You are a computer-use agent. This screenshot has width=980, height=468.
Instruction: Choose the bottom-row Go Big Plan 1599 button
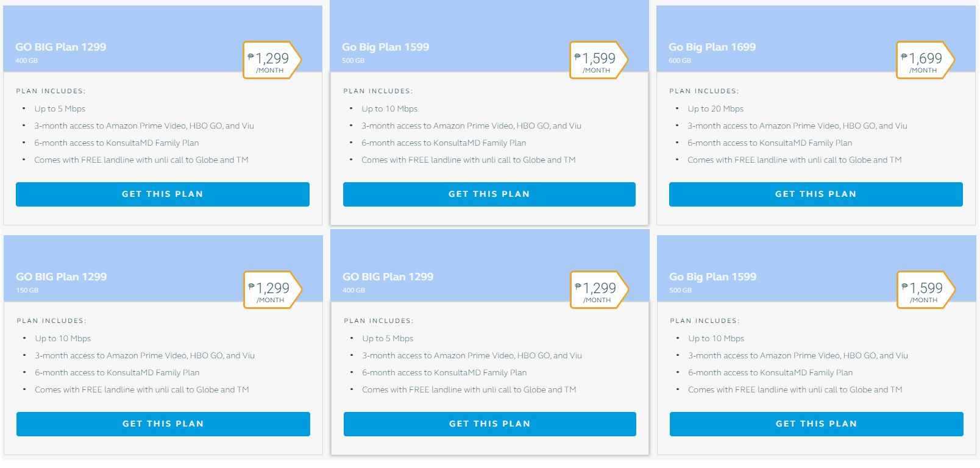(816, 424)
